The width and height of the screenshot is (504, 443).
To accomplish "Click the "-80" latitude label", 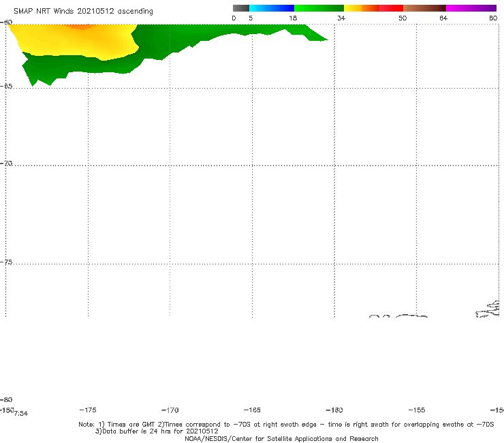I will 6,399.
